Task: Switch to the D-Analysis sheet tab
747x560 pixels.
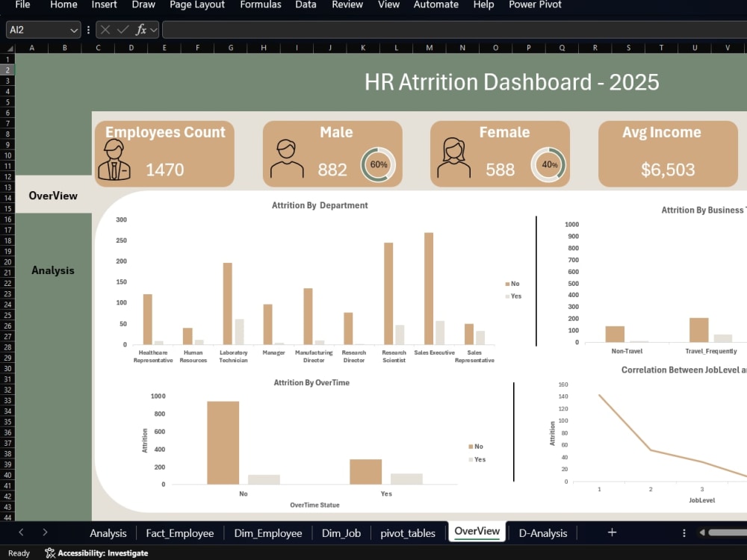Action: 542,533
